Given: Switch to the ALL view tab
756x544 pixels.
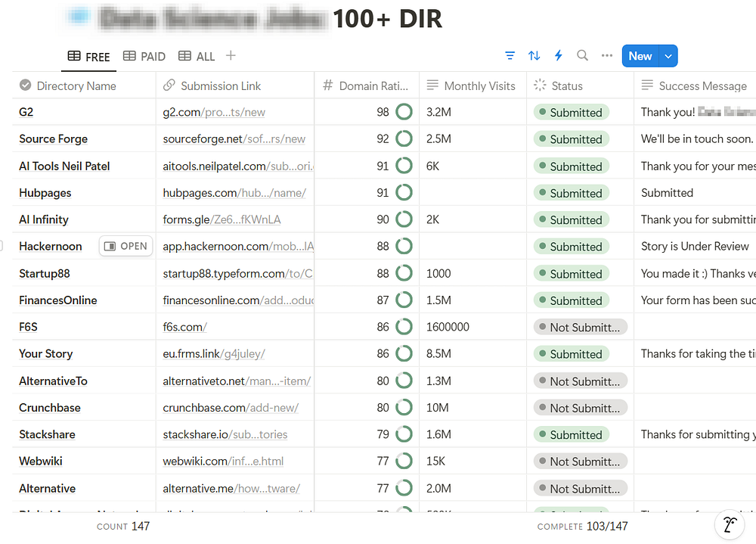Looking at the screenshot, I should click(x=197, y=57).
